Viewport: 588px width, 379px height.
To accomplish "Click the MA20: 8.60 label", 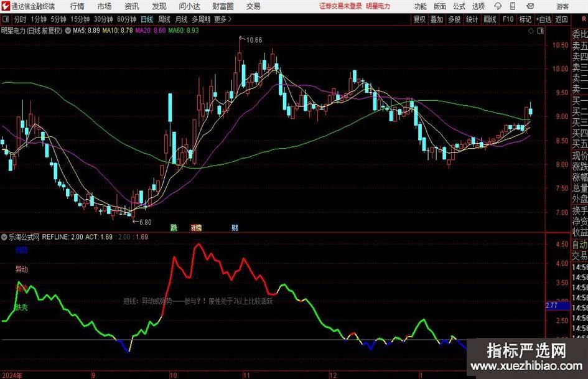I will pos(151,30).
